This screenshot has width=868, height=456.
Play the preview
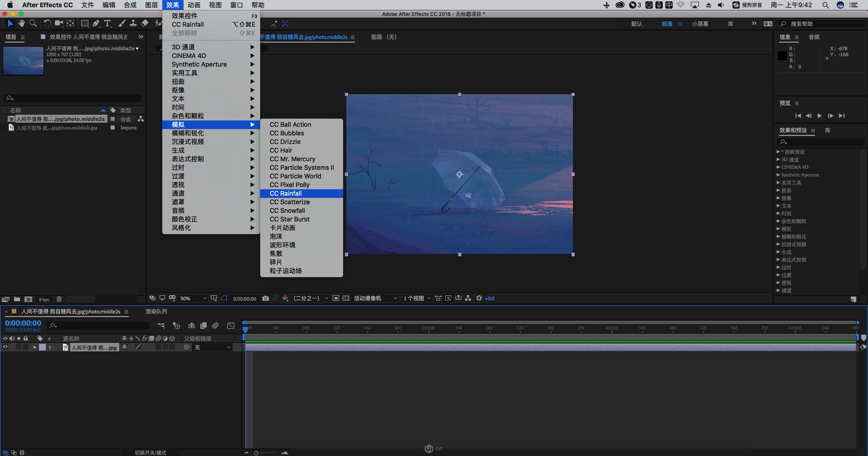[820, 115]
